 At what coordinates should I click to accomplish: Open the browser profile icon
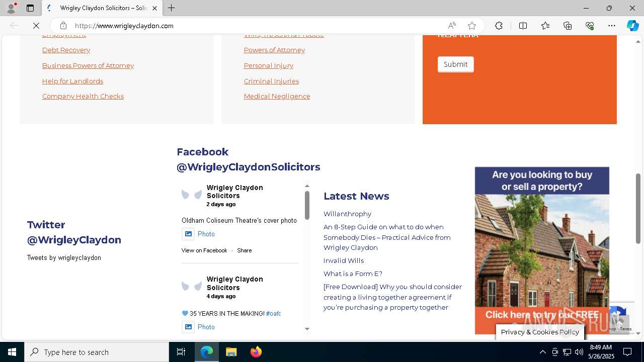11,8
